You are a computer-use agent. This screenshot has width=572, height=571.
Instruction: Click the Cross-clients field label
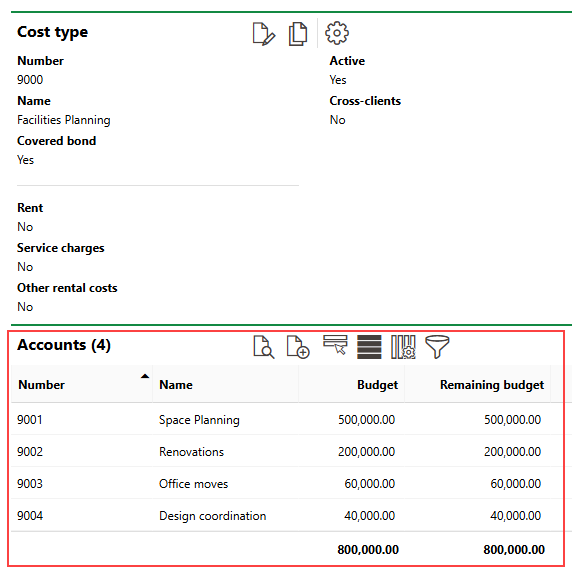365,101
